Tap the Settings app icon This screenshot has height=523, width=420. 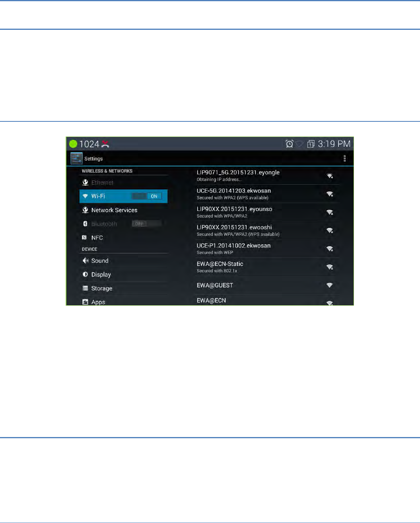76,158
